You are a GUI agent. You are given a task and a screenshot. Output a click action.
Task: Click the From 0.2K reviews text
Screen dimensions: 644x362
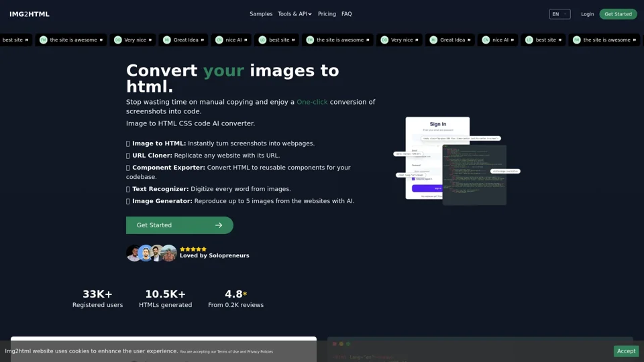tap(235, 305)
